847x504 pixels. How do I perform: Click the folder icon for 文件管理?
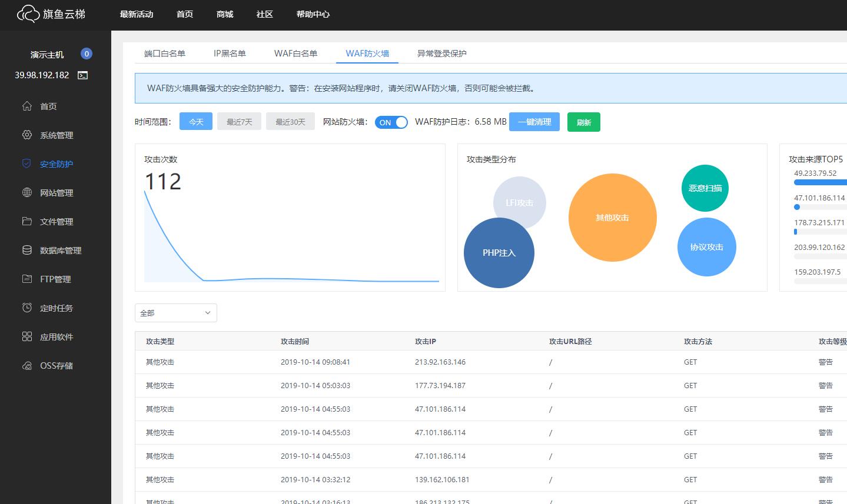[x=27, y=221]
